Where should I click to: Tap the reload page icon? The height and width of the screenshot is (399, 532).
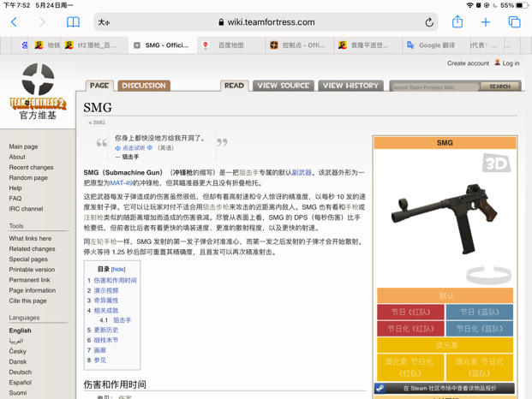(429, 22)
